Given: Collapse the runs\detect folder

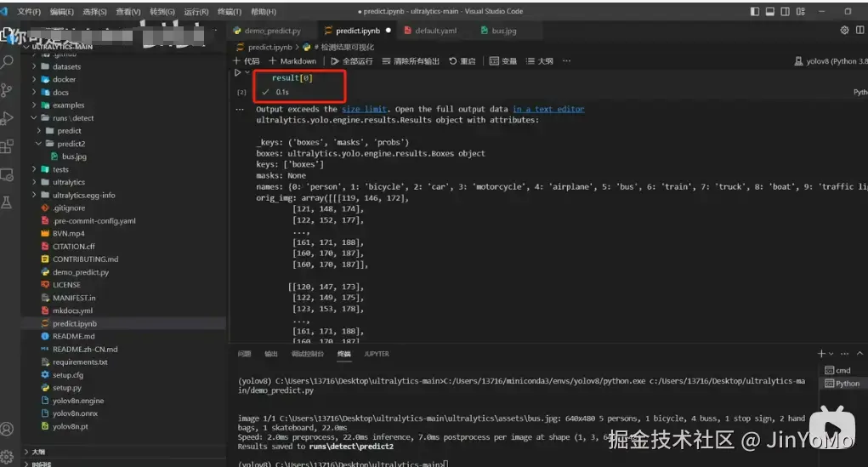Looking at the screenshot, I should (x=34, y=118).
